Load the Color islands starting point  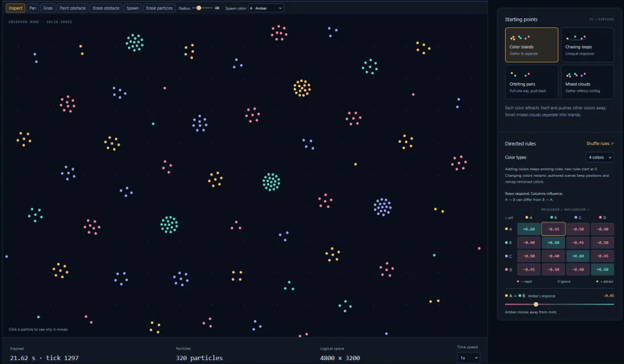tap(531, 45)
